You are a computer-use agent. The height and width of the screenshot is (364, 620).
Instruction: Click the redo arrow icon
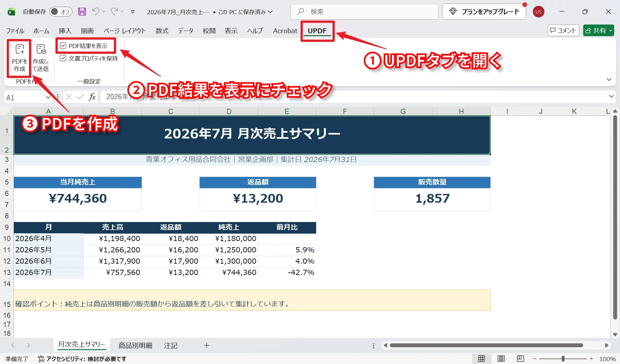[x=114, y=12]
